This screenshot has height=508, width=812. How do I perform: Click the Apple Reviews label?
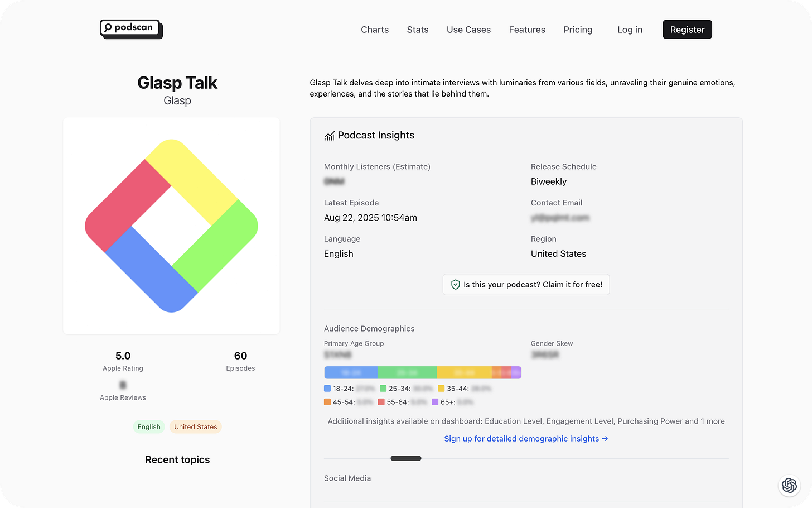click(123, 397)
